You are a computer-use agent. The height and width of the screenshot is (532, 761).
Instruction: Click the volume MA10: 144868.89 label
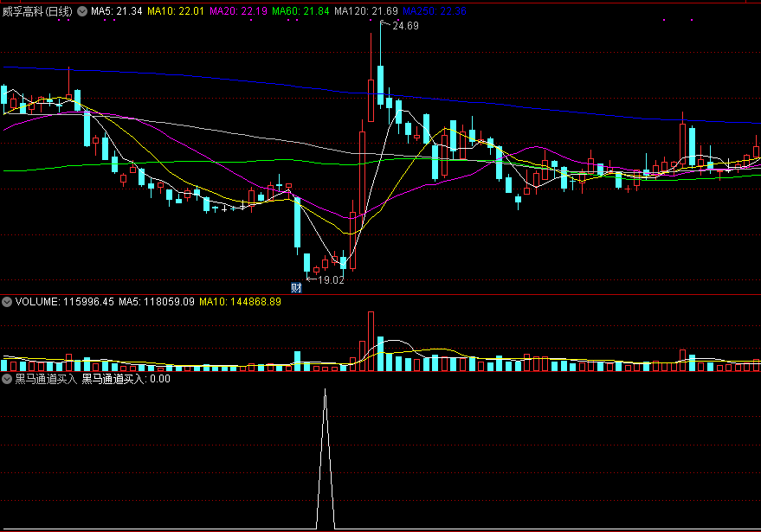240,302
